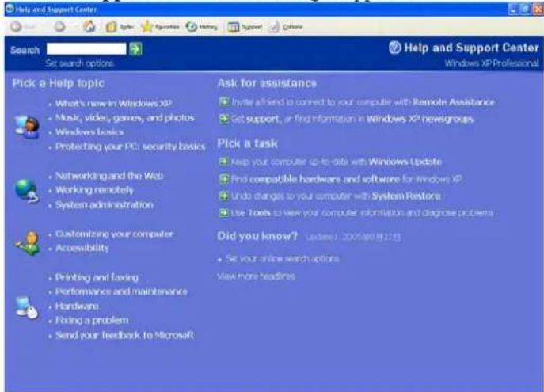
Task: Open the Home page via house icon
Action: pos(89,26)
